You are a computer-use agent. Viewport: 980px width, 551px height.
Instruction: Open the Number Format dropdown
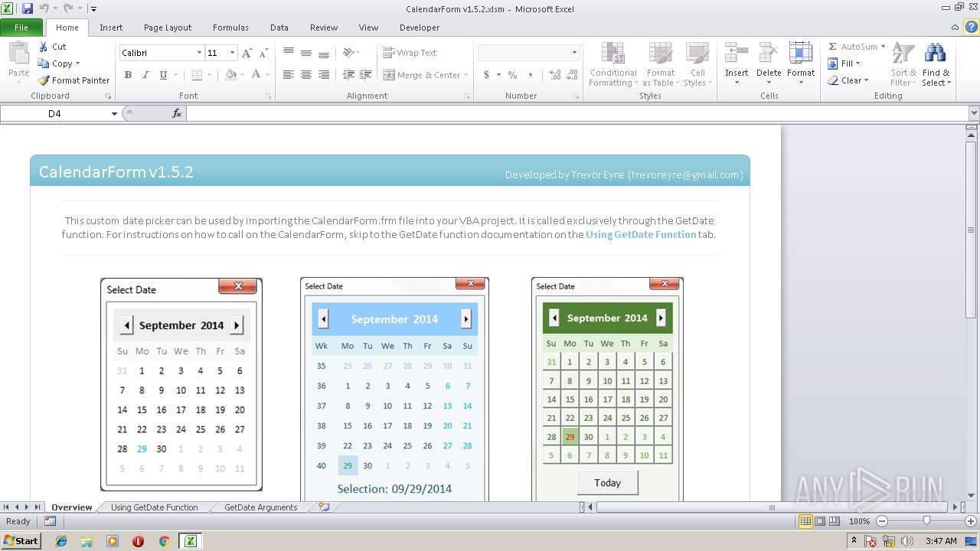pos(574,53)
